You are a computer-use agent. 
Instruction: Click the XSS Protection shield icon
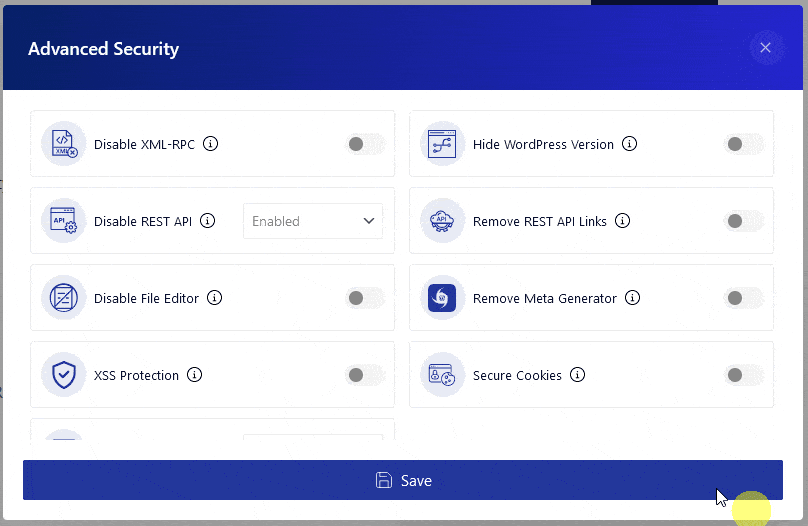pos(64,375)
